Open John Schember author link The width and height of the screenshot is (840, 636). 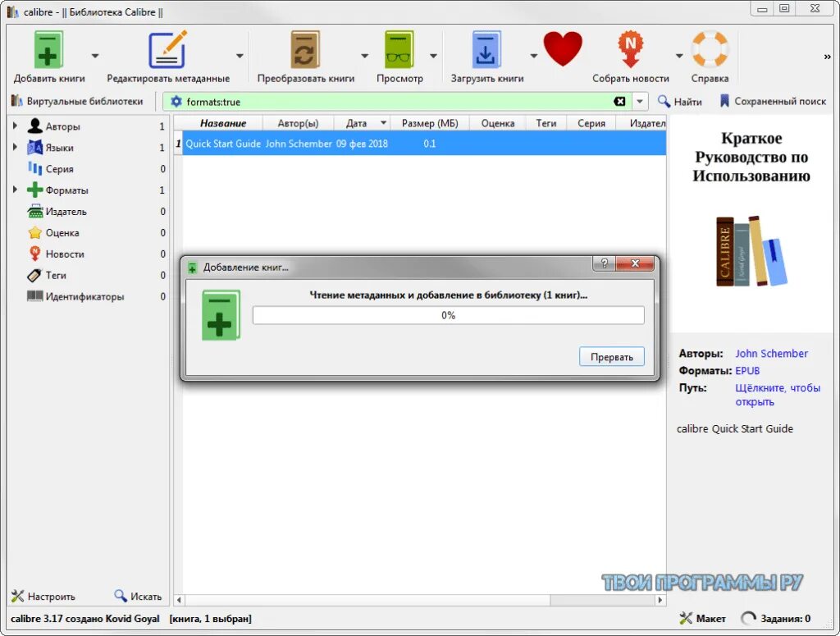coord(771,353)
